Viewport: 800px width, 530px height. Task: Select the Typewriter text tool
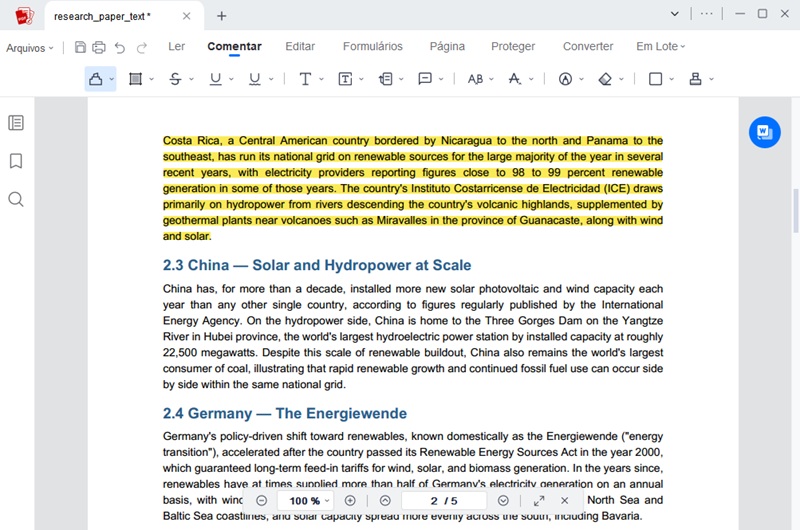click(305, 79)
